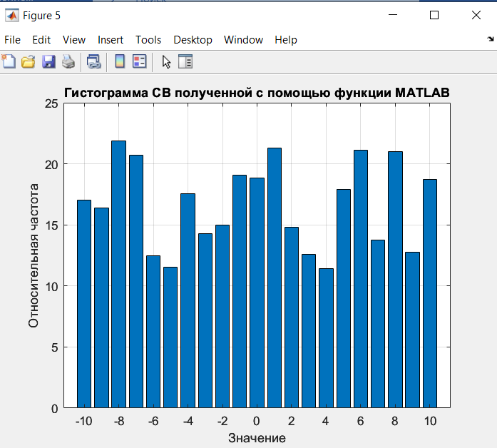The width and height of the screenshot is (497, 448).
Task: Select the x-axis label Значение
Action: click(x=257, y=438)
